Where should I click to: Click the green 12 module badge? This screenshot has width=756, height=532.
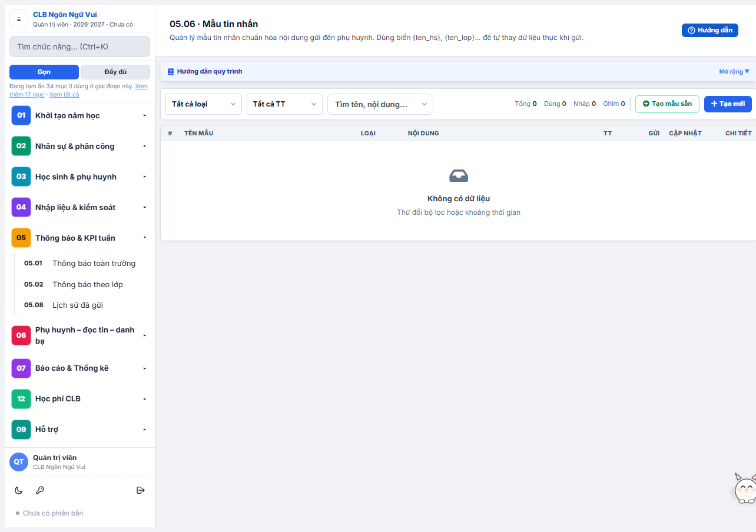click(x=21, y=399)
